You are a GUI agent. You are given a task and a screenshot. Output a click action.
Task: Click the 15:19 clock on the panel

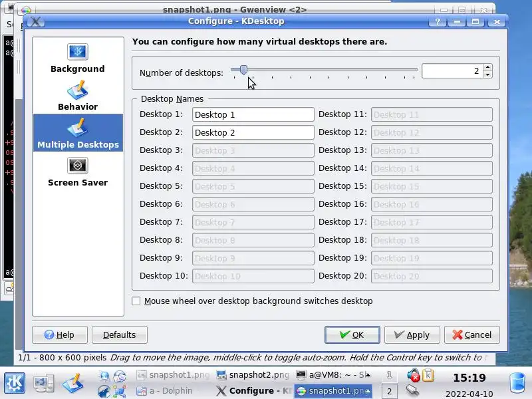click(469, 377)
